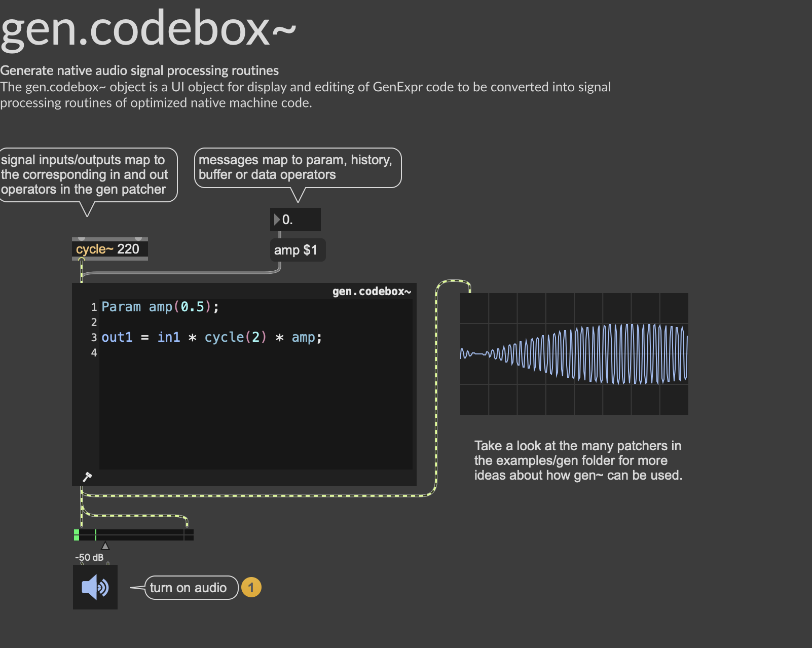Click the 'messages map to param' comment bubble
812x648 pixels.
pyautogui.click(x=298, y=167)
